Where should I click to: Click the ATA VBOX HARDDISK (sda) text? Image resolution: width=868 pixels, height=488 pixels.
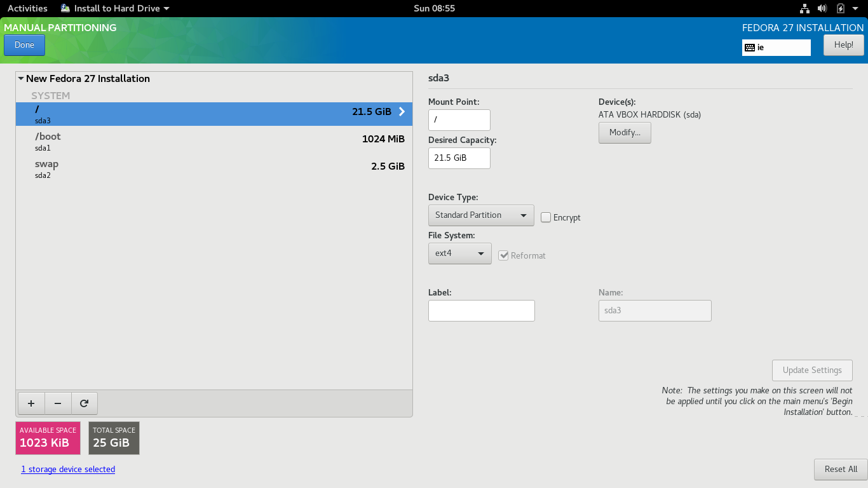click(x=649, y=115)
